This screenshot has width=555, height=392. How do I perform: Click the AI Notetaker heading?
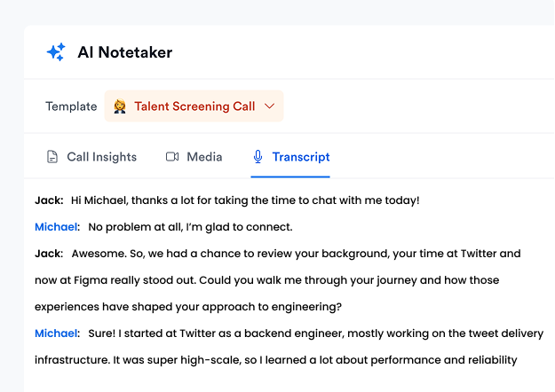pos(125,52)
